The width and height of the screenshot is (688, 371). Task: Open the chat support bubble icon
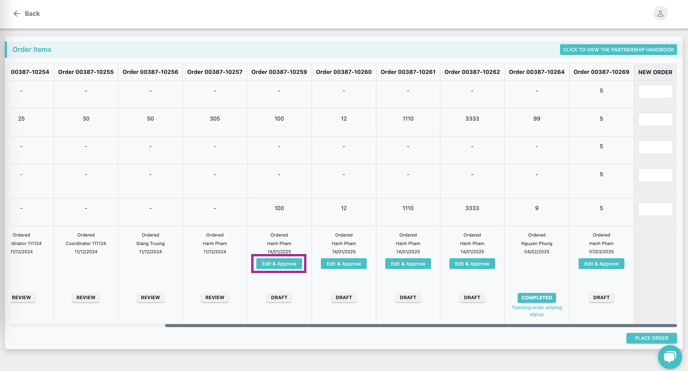tap(670, 357)
